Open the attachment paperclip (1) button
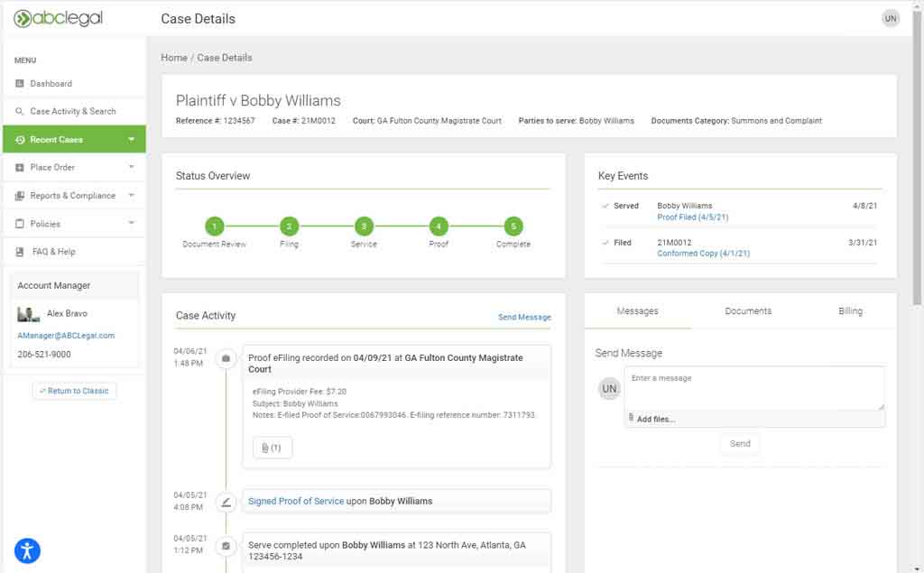 [x=272, y=448]
